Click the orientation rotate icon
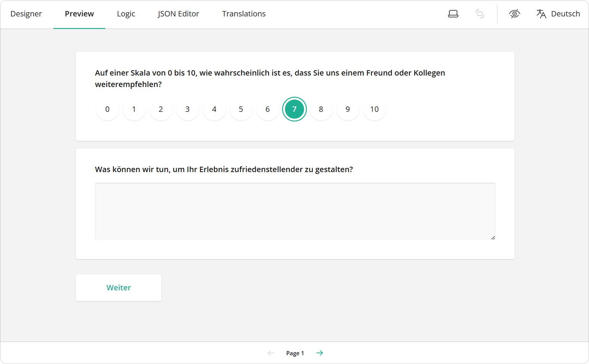 coord(480,14)
